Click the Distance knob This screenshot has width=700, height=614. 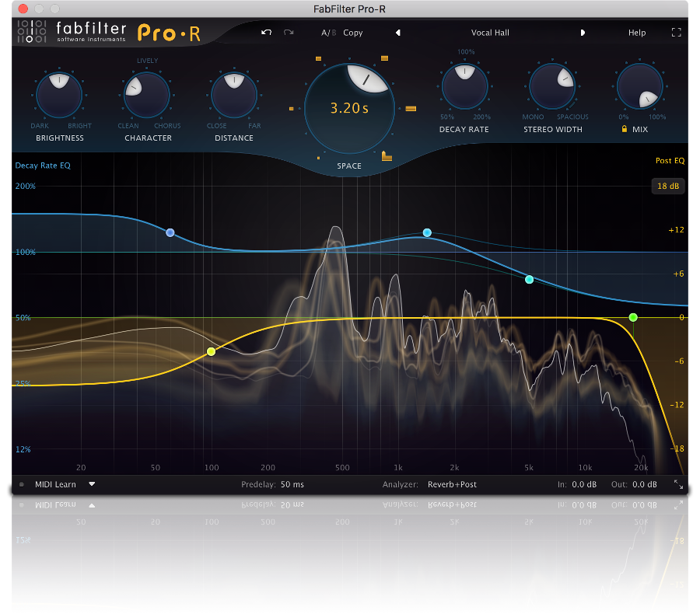(x=234, y=95)
